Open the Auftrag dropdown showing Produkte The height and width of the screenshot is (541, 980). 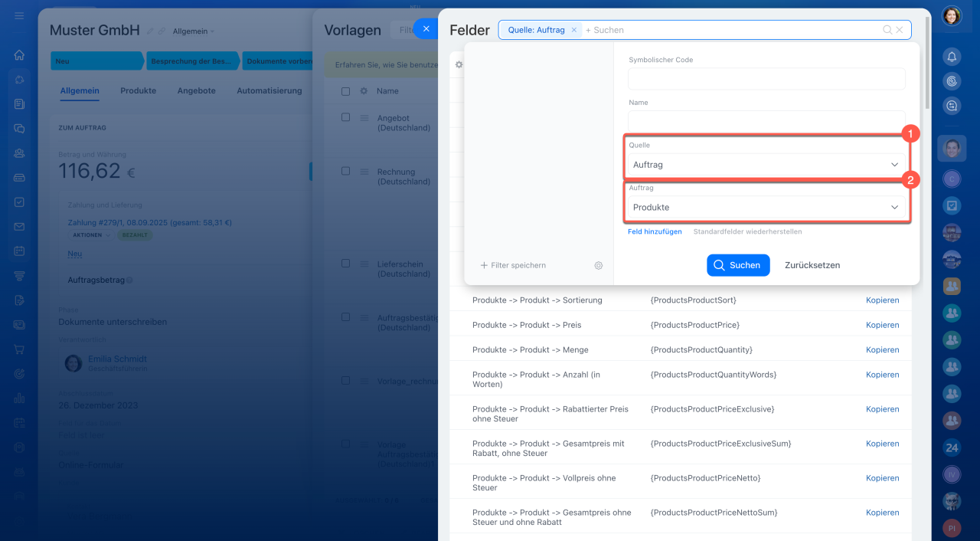coord(766,208)
